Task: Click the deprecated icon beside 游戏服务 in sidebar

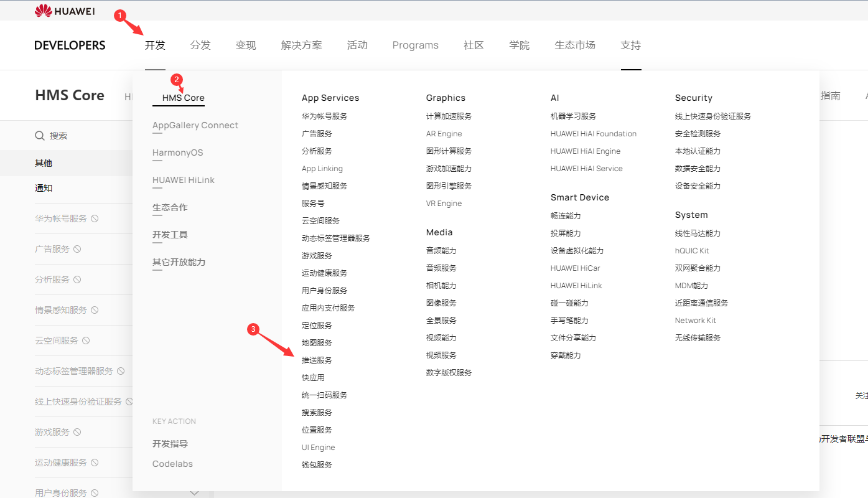Action: (77, 432)
